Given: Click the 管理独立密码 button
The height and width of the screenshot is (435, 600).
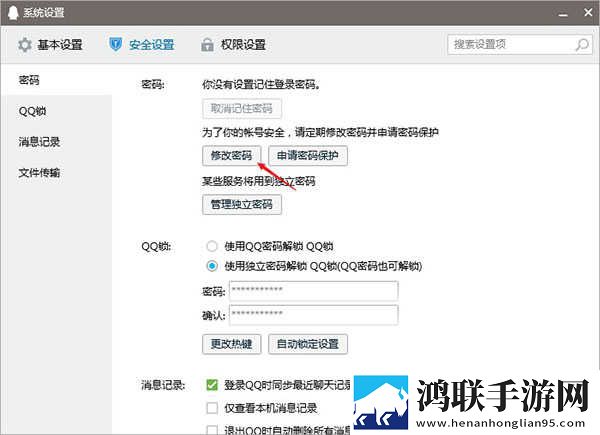Looking at the screenshot, I should [x=242, y=204].
